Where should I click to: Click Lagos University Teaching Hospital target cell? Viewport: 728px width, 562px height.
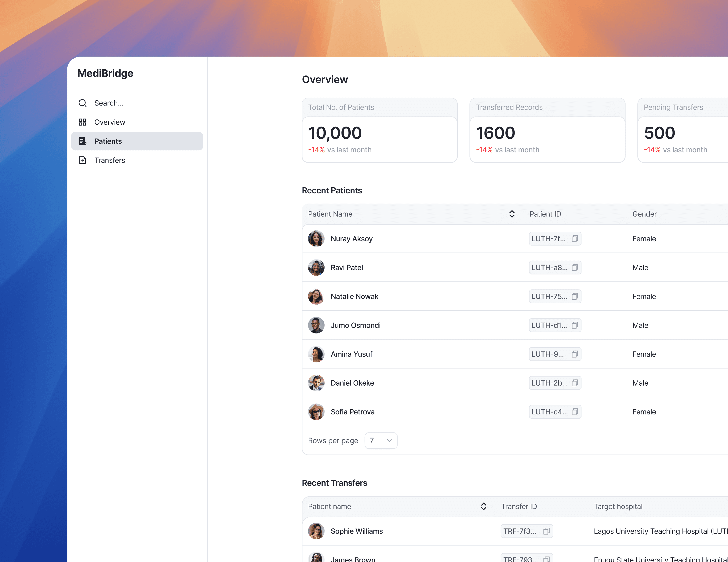(x=661, y=531)
